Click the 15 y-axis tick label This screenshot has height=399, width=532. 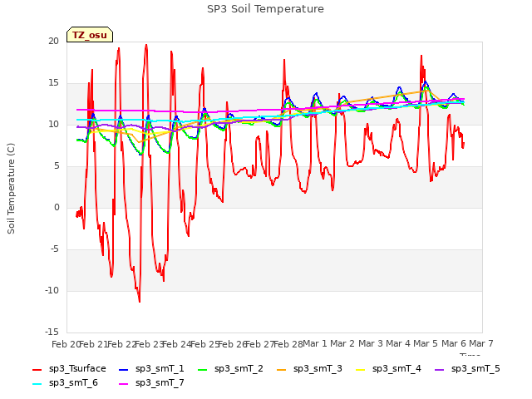[x=53, y=83]
